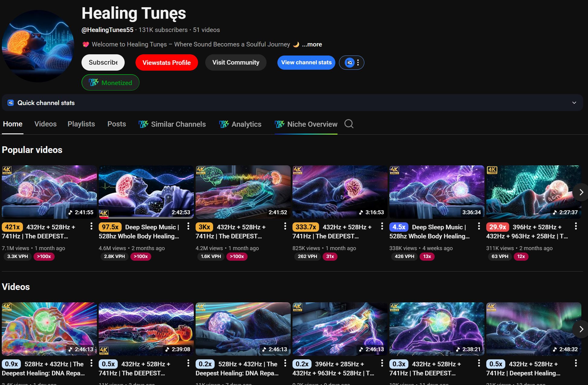Expand the channel description with ...more
Viewport: 588px width, 385px height.
tap(312, 44)
